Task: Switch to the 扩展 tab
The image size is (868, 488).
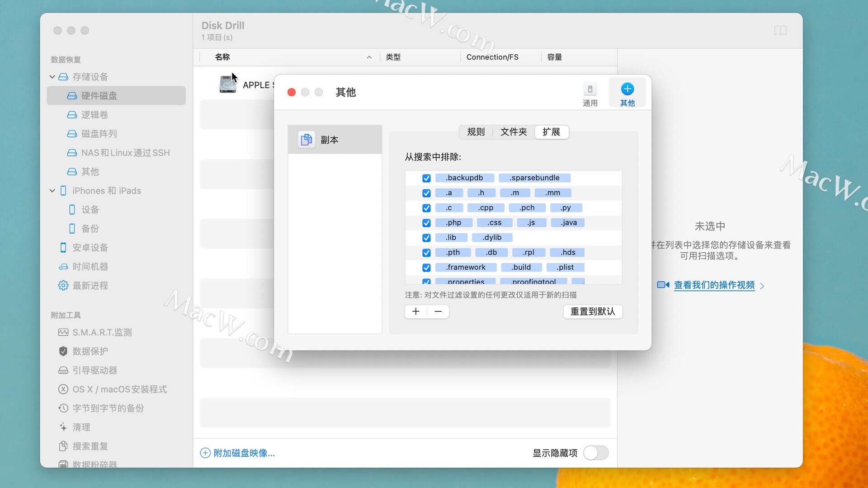Action: coord(552,132)
